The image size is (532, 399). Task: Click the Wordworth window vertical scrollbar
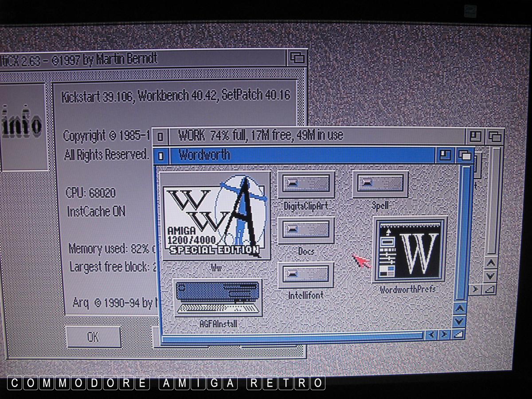click(462, 231)
